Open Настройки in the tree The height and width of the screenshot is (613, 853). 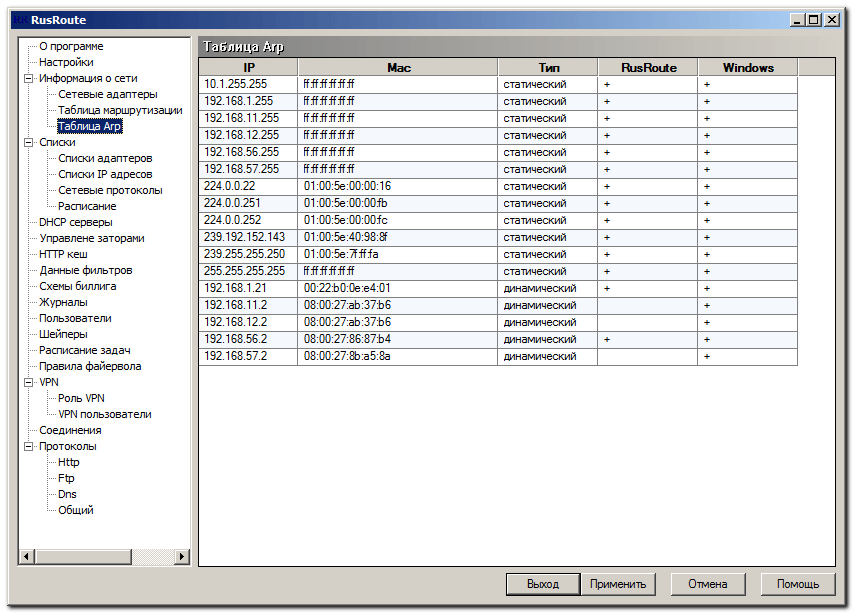[66, 63]
